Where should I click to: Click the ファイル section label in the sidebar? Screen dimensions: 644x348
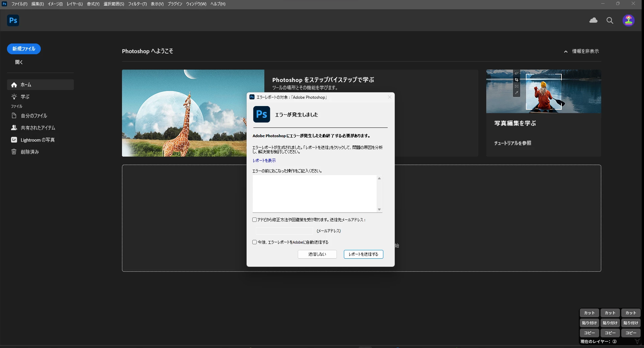[17, 106]
